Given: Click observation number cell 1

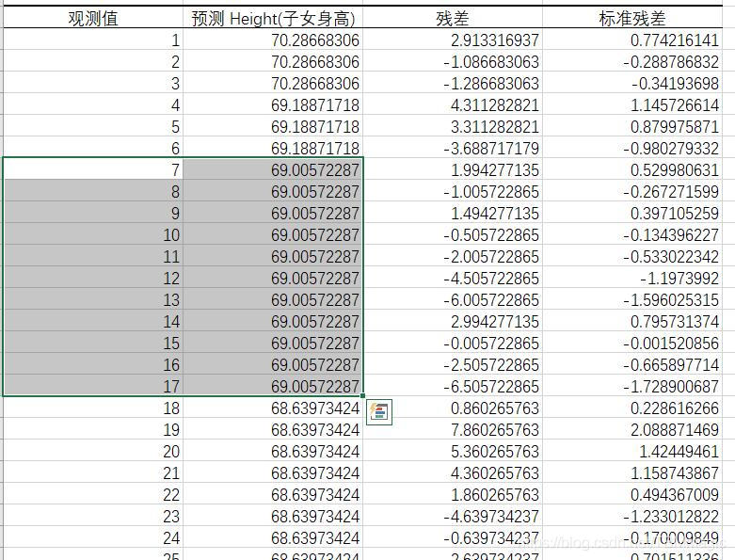Looking at the screenshot, I should (93, 40).
